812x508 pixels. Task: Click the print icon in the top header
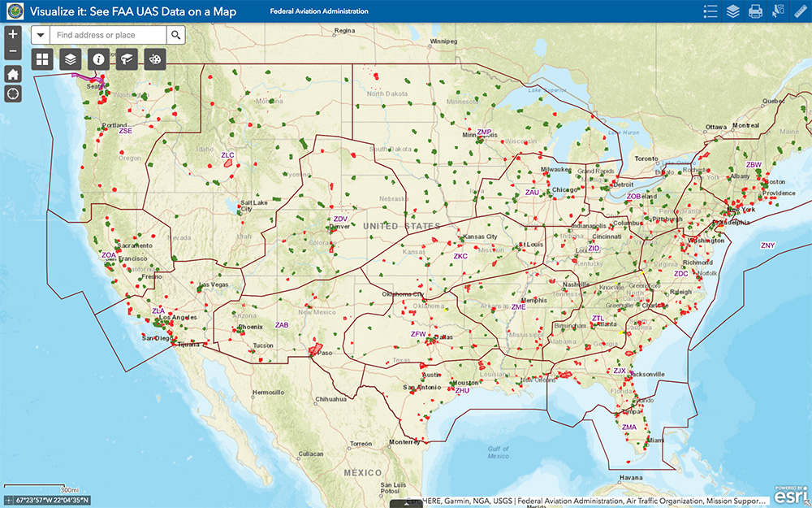click(755, 11)
